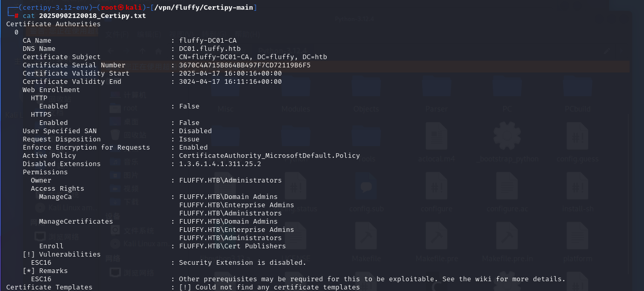This screenshot has height=291, width=644.
Task: Click the 'Security Extension is disabled.' line
Action: [x=242, y=263]
